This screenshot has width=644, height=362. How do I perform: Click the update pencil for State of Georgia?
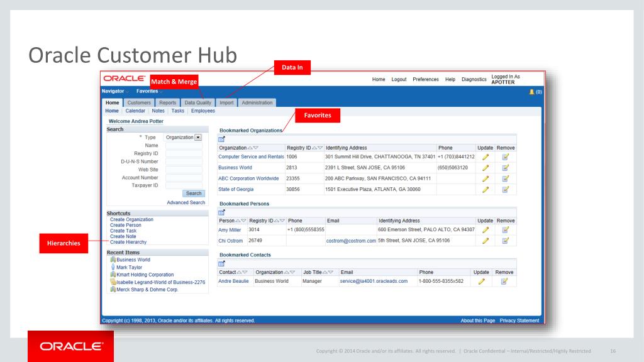point(486,190)
